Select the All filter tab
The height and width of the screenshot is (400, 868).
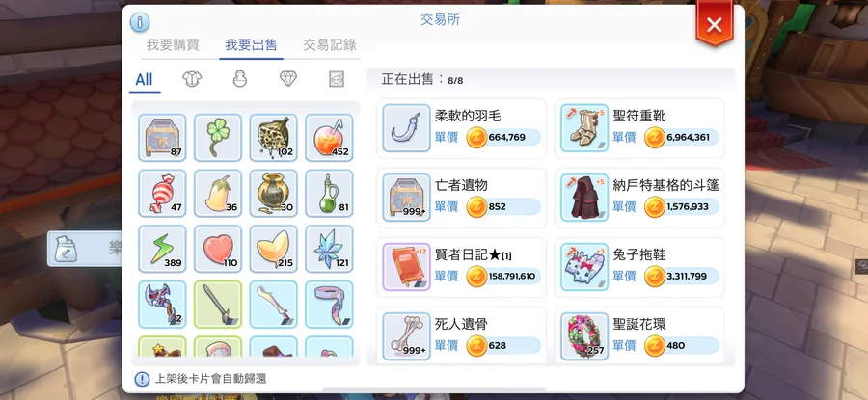[x=144, y=79]
